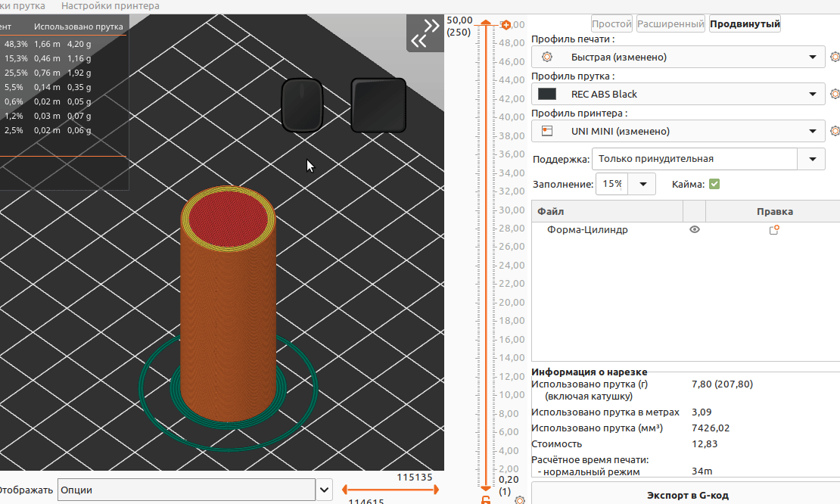Click the legend row showing 1,2%
Image resolution: width=840 pixels, height=504 pixels.
point(64,116)
